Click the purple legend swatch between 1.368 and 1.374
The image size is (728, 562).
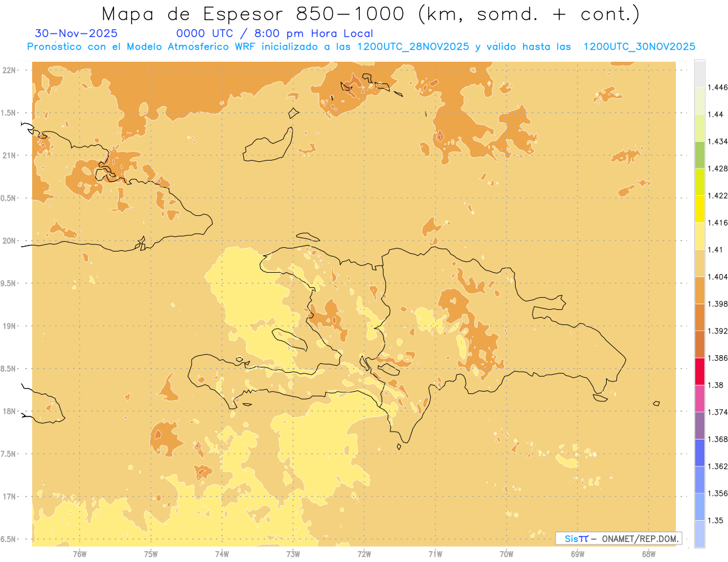point(699,426)
